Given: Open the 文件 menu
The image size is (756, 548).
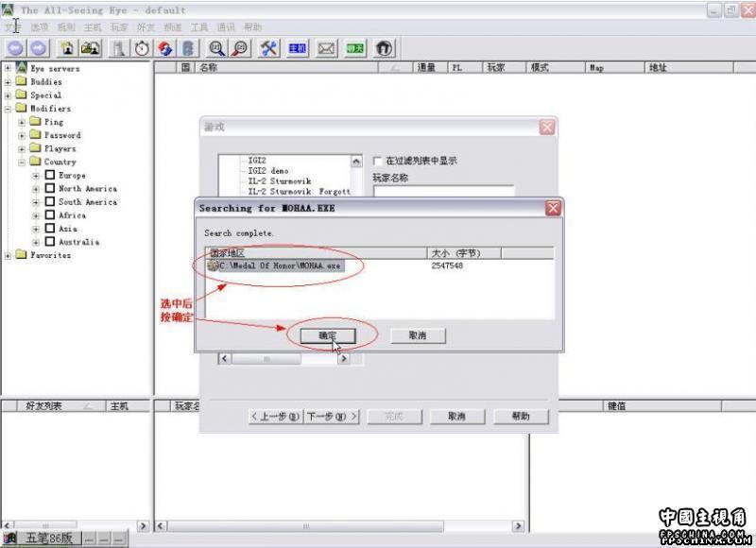Looking at the screenshot, I should pyautogui.click(x=13, y=27).
